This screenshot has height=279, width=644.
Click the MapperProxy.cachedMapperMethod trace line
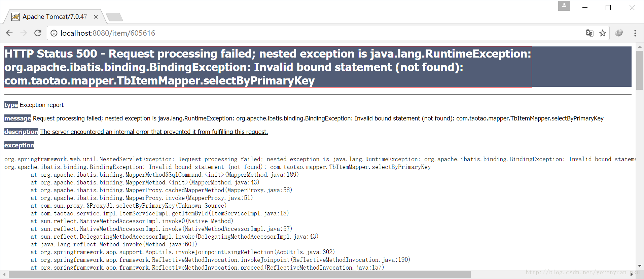coord(161,190)
